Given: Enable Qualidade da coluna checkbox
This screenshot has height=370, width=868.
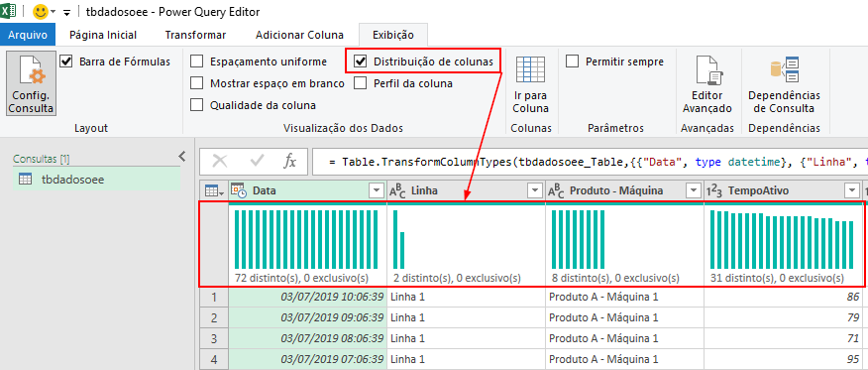Looking at the screenshot, I should click(x=196, y=105).
